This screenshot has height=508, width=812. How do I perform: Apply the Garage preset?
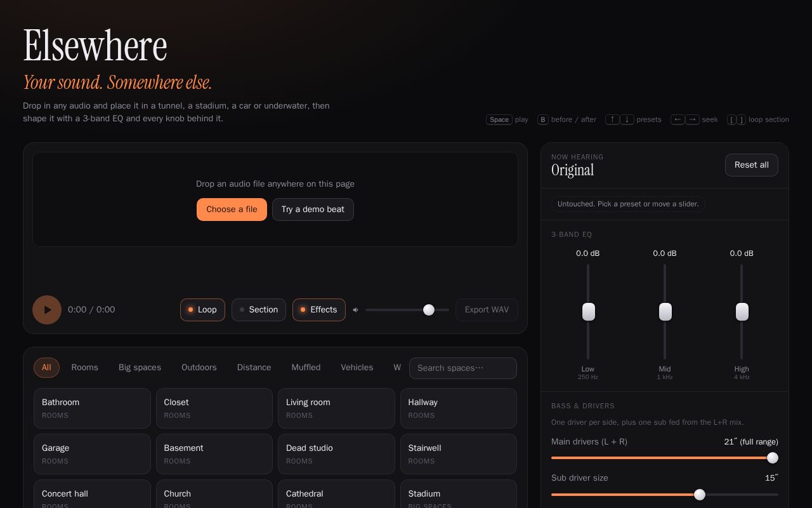point(92,454)
